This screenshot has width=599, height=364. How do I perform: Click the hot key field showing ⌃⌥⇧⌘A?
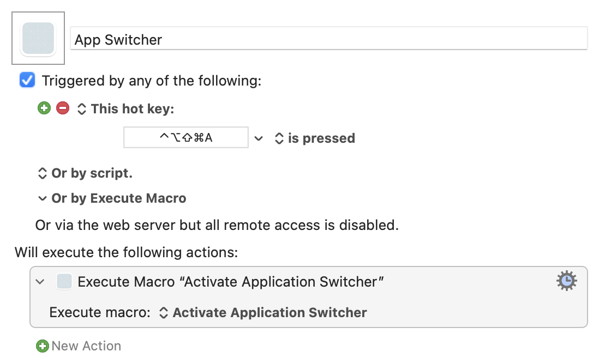pos(186,137)
